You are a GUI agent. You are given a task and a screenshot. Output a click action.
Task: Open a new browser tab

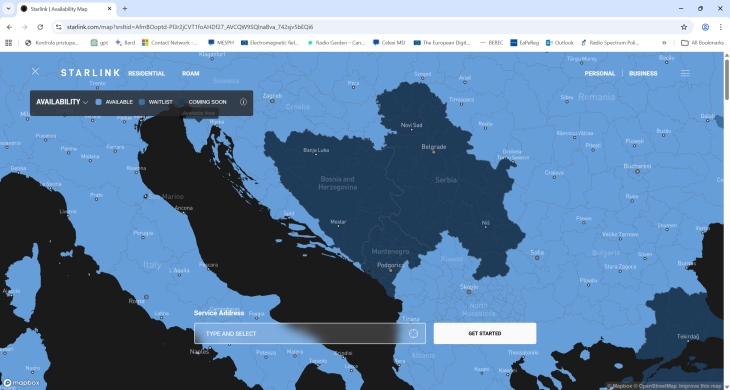pos(125,8)
